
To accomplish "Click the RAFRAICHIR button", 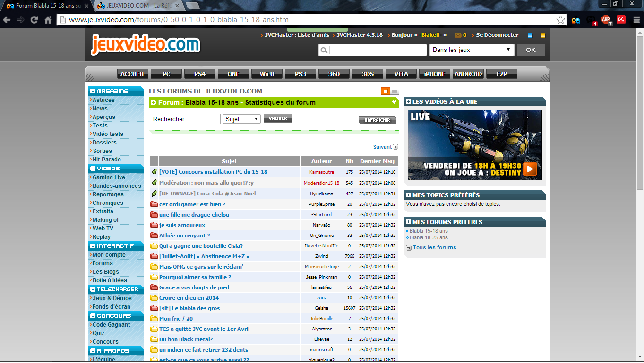I will click(x=377, y=120).
